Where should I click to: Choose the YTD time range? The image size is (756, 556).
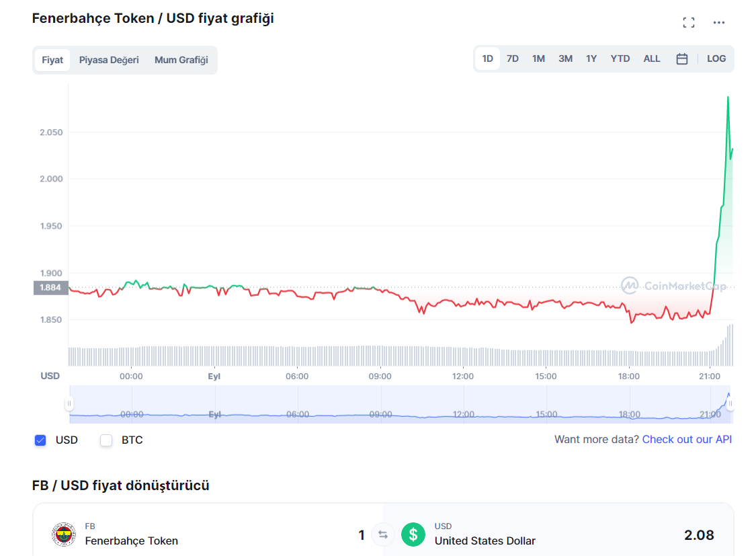click(x=620, y=59)
